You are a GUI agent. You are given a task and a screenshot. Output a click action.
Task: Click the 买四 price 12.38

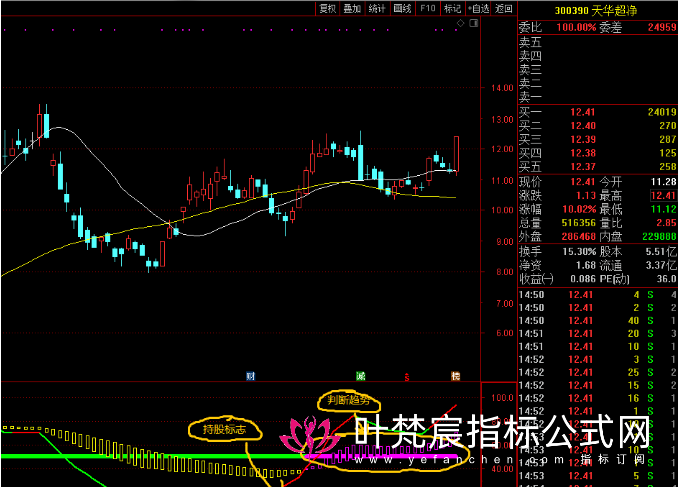pos(582,153)
